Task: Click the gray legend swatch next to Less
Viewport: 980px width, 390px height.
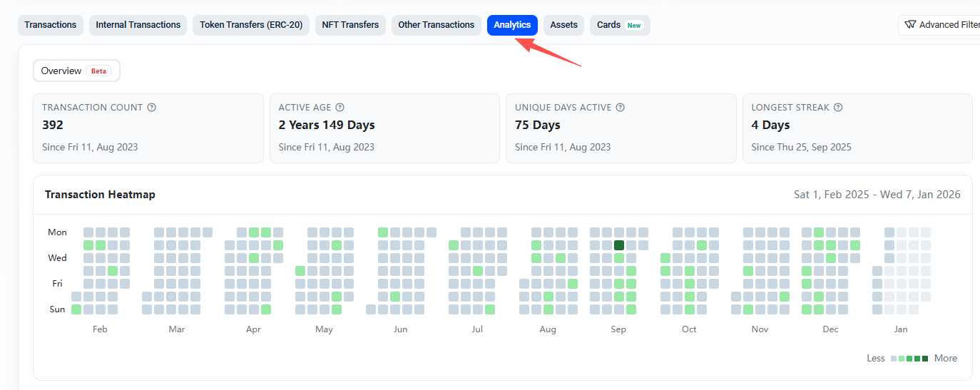Action: pyautogui.click(x=894, y=359)
